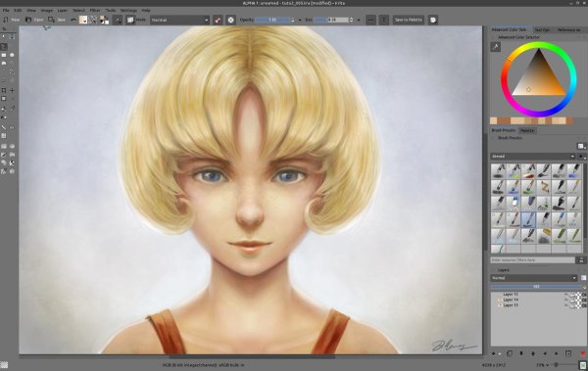The height and width of the screenshot is (371, 588).
Task: Open the brush blending Mode dropdown
Action: tap(179, 20)
